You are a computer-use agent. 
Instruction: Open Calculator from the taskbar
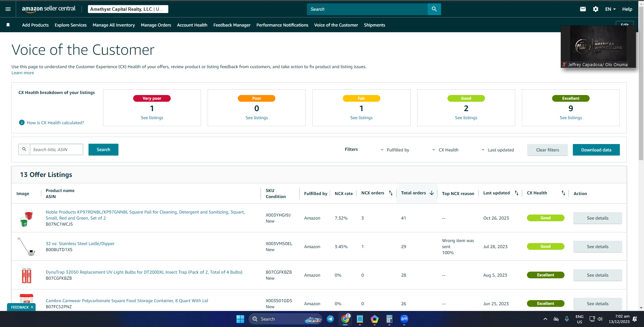[389, 319]
